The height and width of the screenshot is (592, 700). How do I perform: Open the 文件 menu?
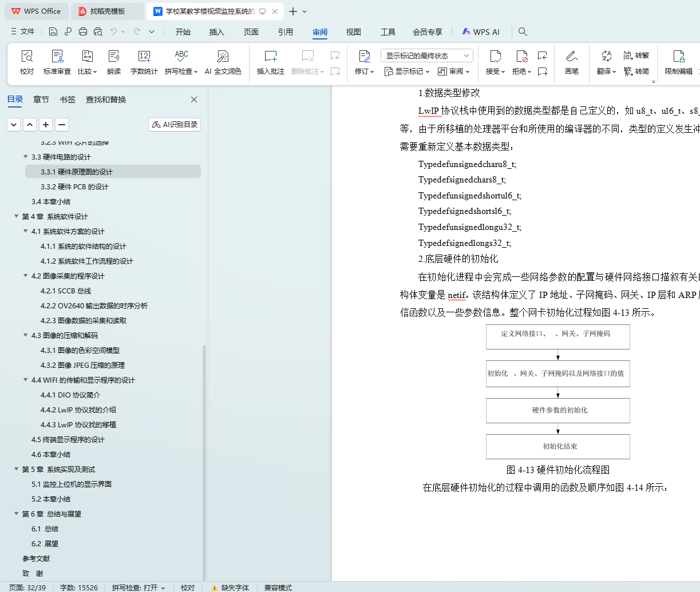(x=23, y=31)
